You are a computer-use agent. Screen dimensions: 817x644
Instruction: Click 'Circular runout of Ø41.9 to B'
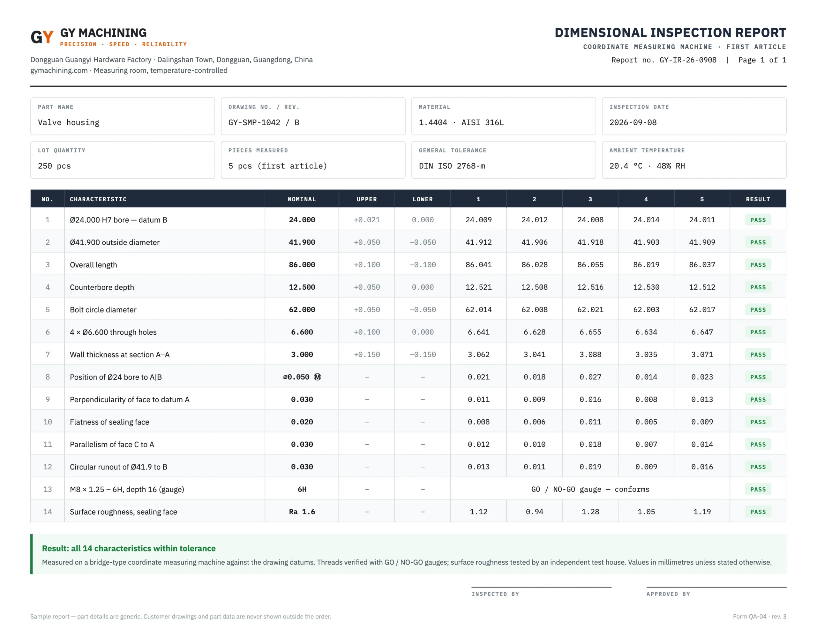tap(118, 467)
